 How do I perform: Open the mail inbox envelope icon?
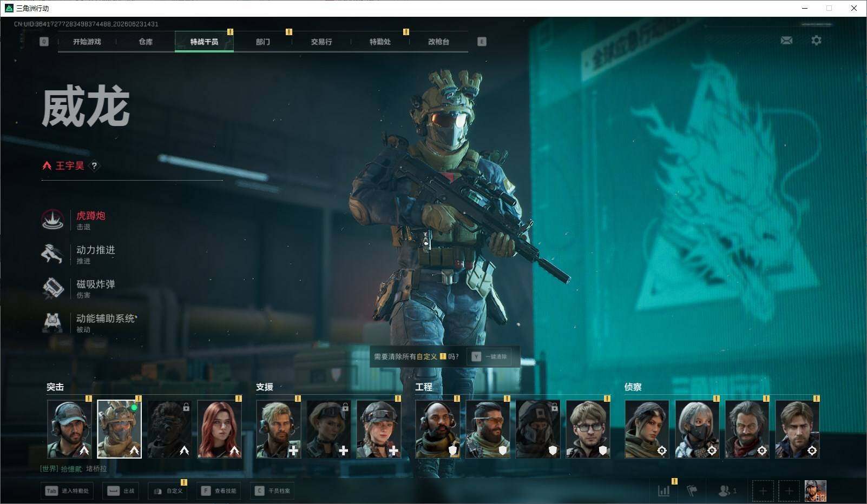pyautogui.click(x=786, y=41)
